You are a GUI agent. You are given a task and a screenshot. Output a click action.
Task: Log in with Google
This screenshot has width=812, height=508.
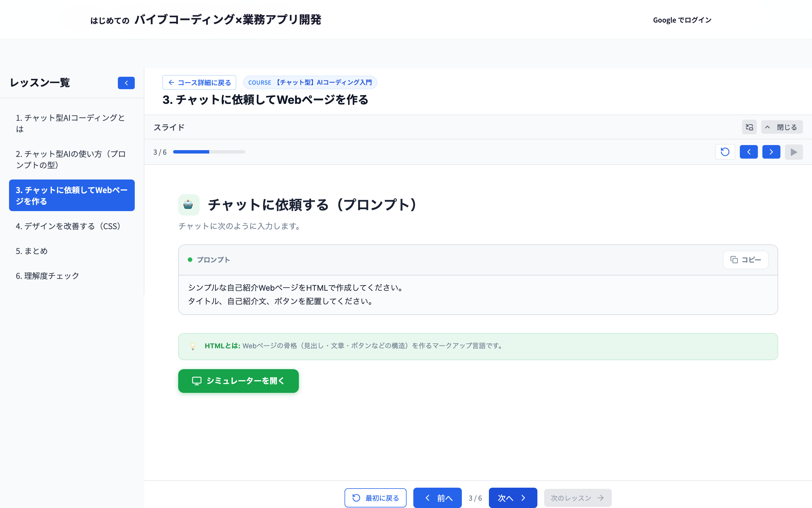pyautogui.click(x=682, y=20)
